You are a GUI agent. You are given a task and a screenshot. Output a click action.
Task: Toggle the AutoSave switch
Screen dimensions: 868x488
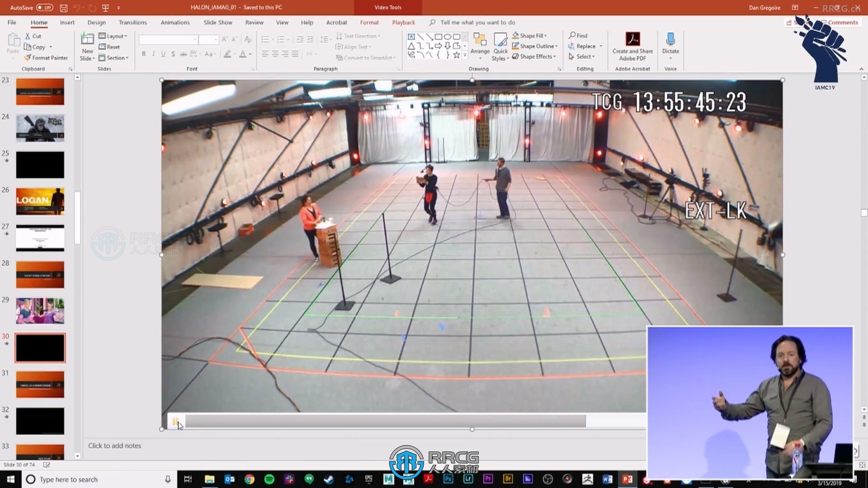45,8
